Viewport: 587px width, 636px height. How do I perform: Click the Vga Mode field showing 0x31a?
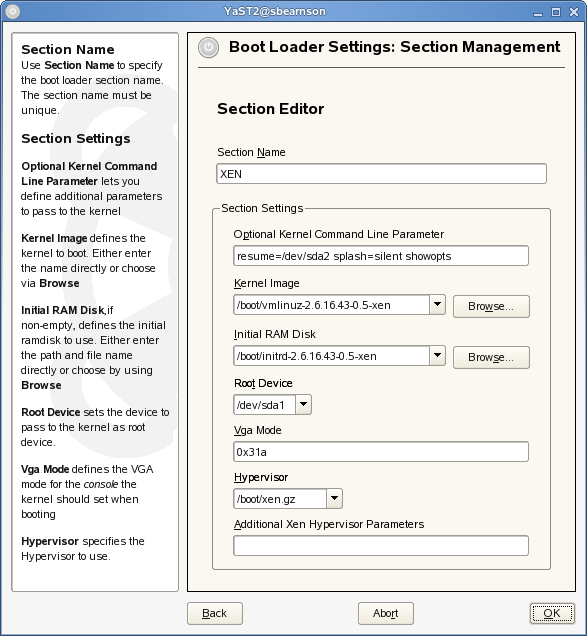pos(381,451)
